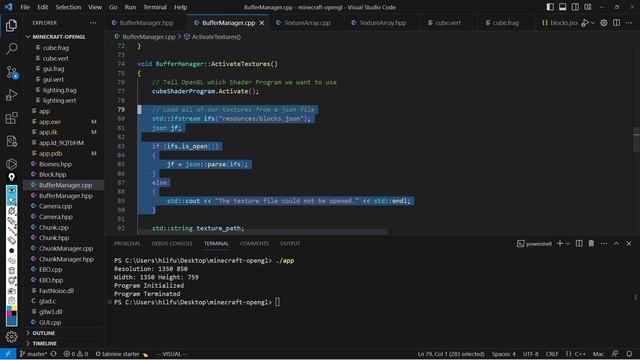Viewport: 640px width, 360px height.
Task: Open editor More Actions ellipsis
Action: tap(629, 23)
